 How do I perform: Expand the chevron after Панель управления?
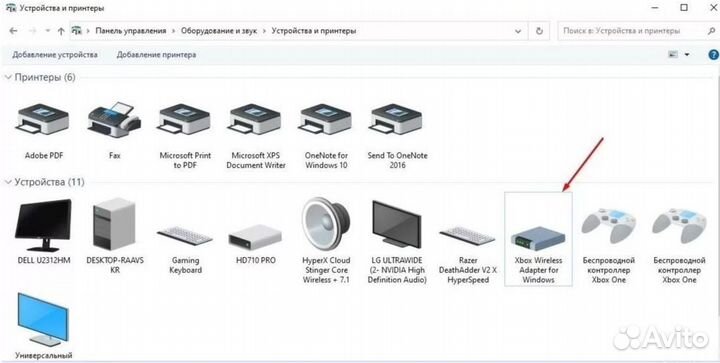click(174, 31)
